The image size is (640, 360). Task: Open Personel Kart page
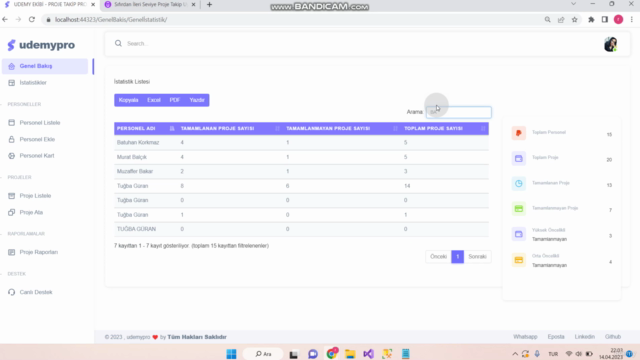point(37,156)
